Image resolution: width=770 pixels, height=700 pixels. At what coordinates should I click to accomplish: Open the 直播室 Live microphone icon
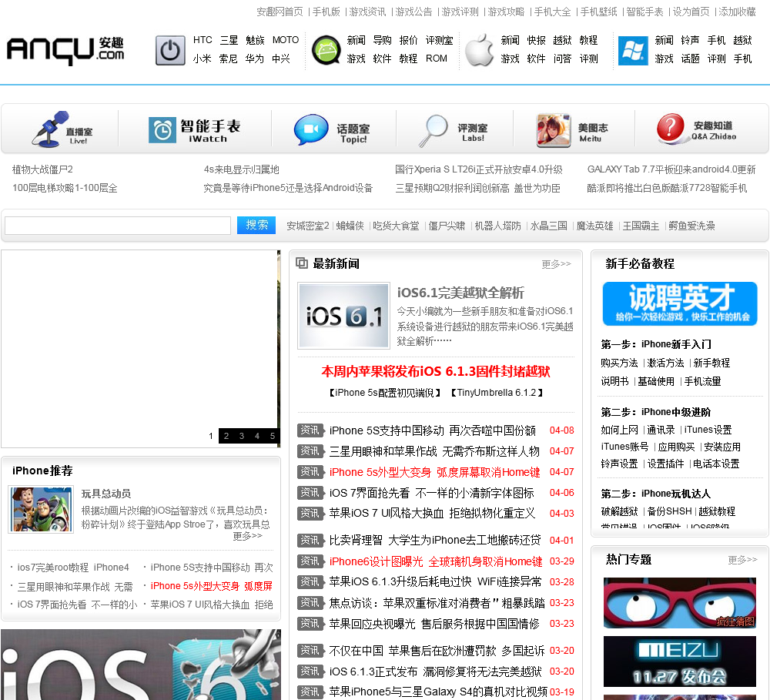51,129
